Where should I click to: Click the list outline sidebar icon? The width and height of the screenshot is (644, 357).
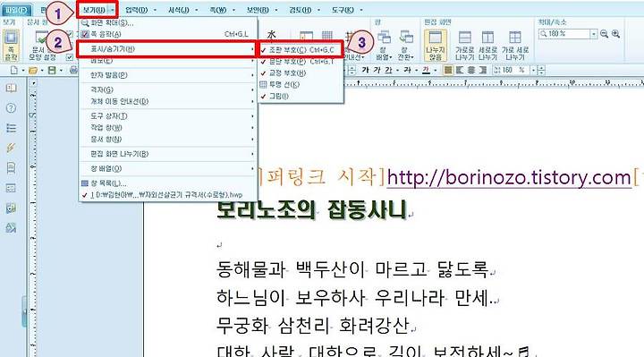pyautogui.click(x=11, y=128)
